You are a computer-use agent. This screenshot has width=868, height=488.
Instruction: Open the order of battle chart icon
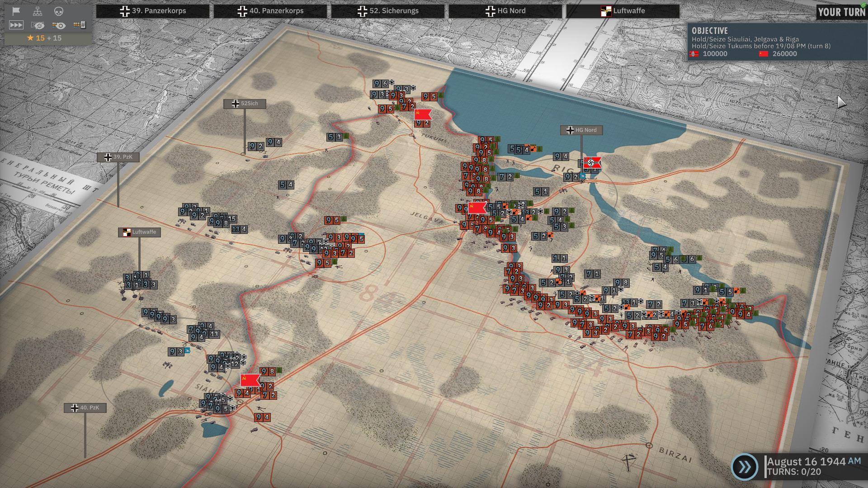click(x=38, y=11)
